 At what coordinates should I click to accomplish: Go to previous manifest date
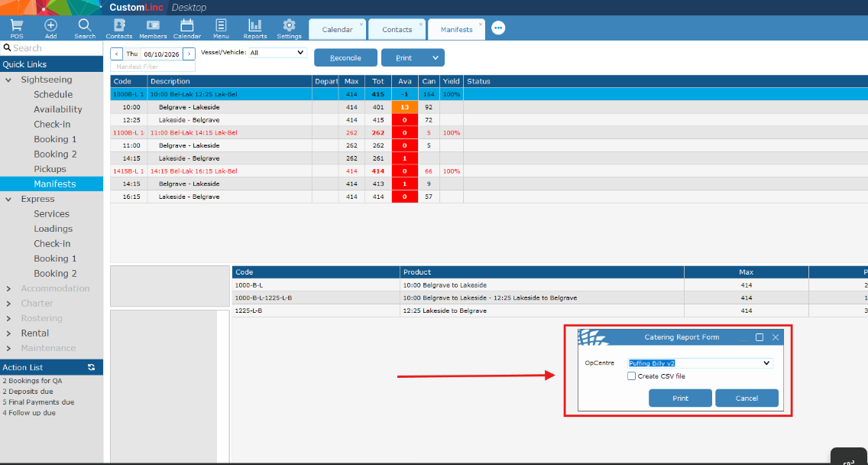pos(117,54)
